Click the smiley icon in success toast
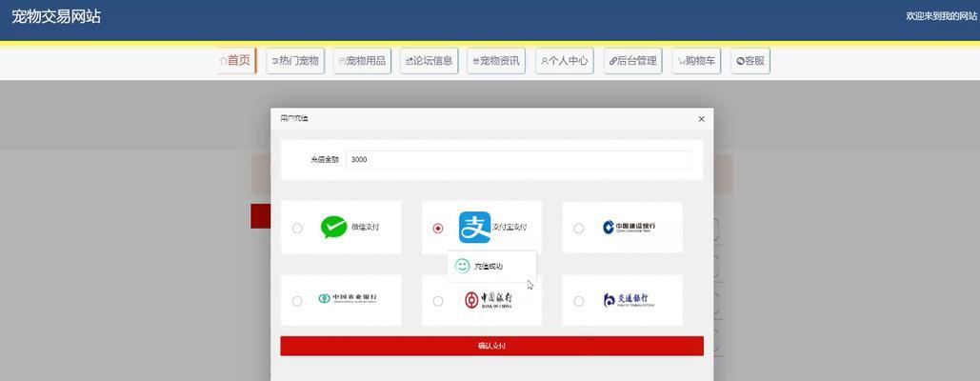 point(463,266)
